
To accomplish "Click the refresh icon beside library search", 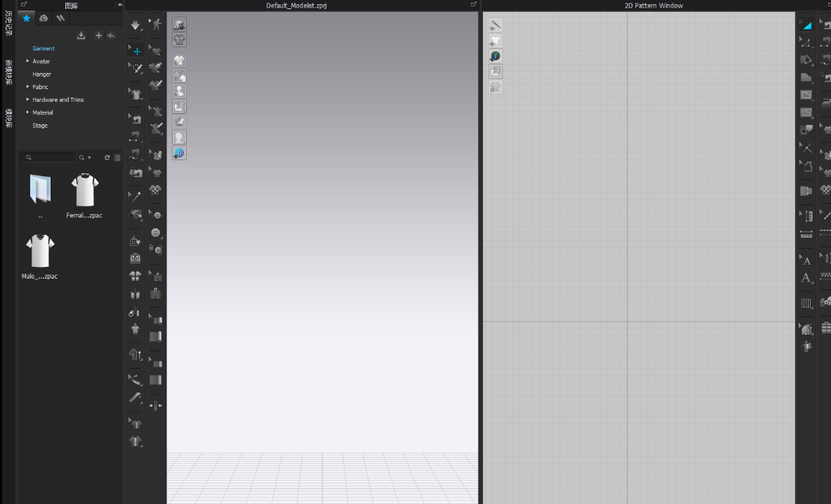I will [107, 158].
